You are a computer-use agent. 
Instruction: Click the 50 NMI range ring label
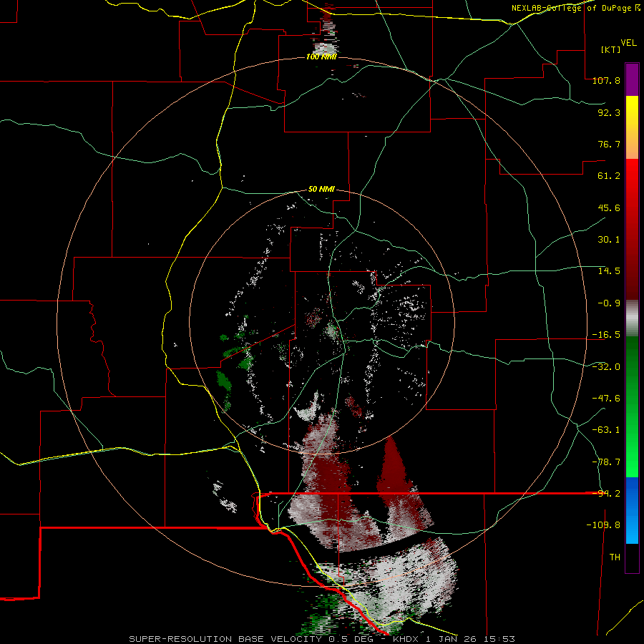321,190
